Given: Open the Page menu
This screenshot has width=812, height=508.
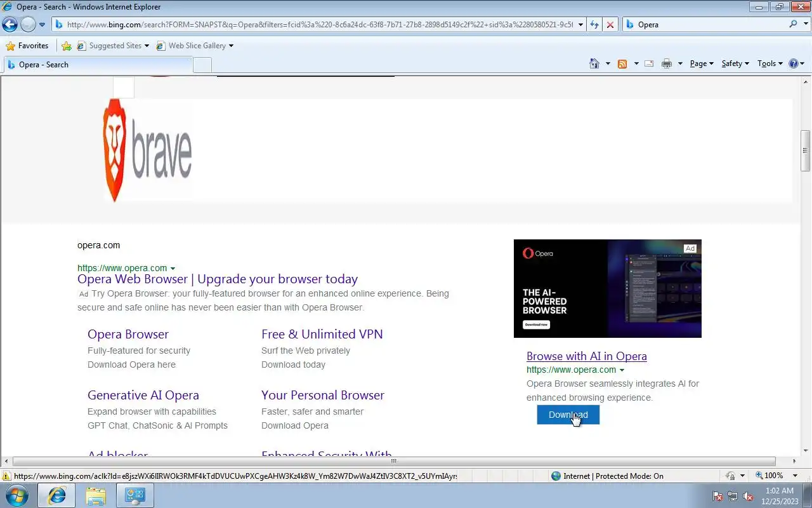Looking at the screenshot, I should click(702, 63).
